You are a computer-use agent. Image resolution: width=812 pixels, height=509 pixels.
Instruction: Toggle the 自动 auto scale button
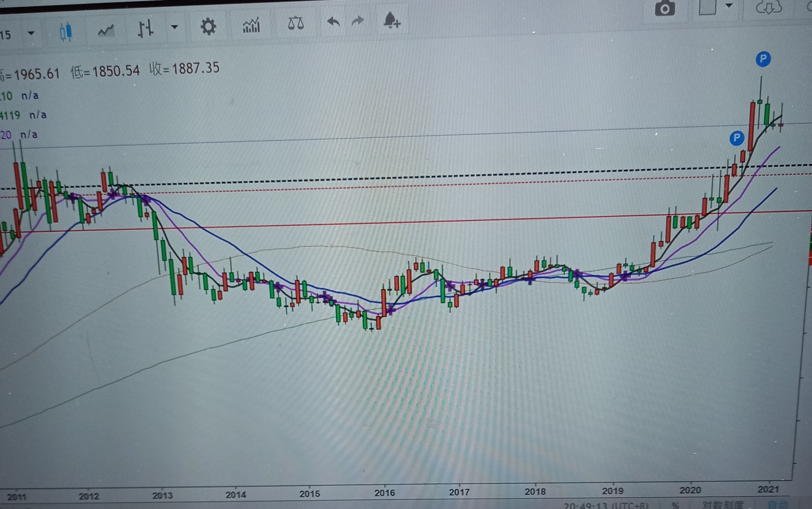(x=778, y=504)
